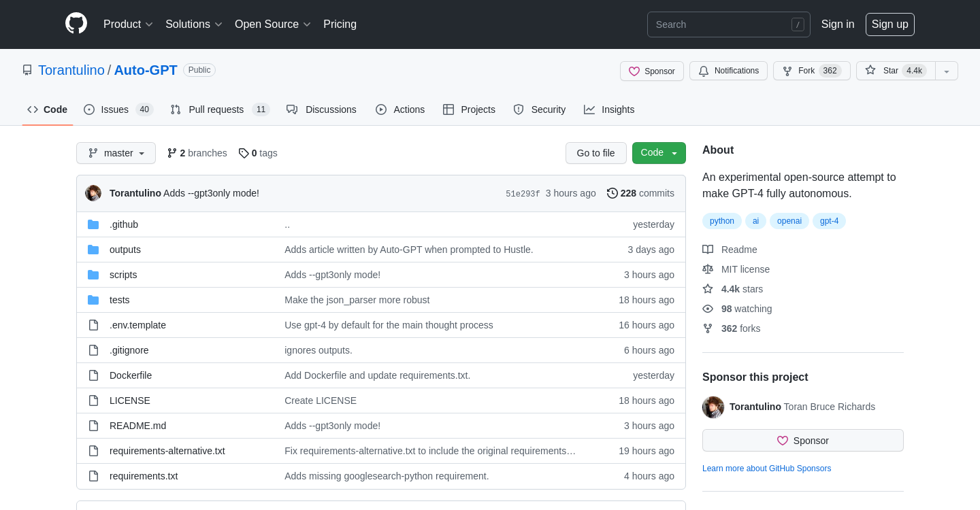Click the slash shortcut hint in search box
980x510 pixels.
point(798,24)
